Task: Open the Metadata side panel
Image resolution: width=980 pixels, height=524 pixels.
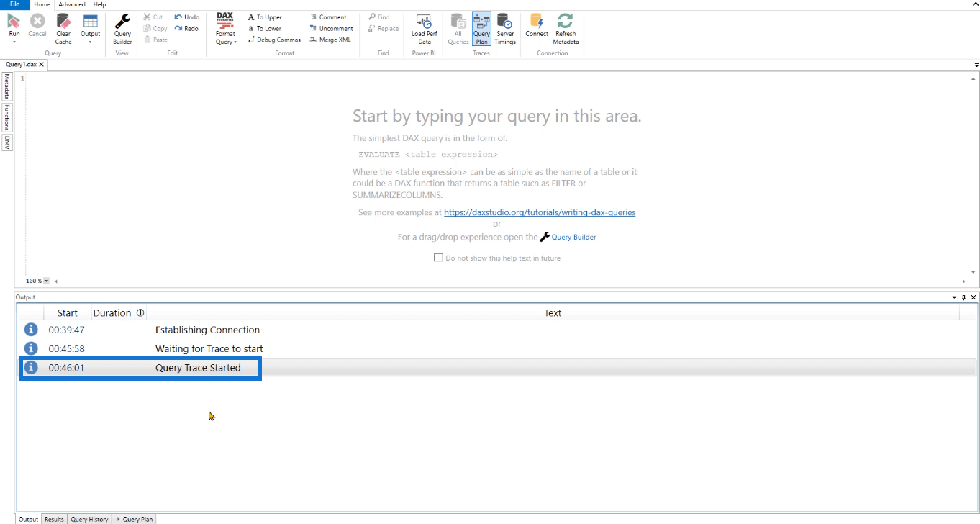Action: pos(6,86)
